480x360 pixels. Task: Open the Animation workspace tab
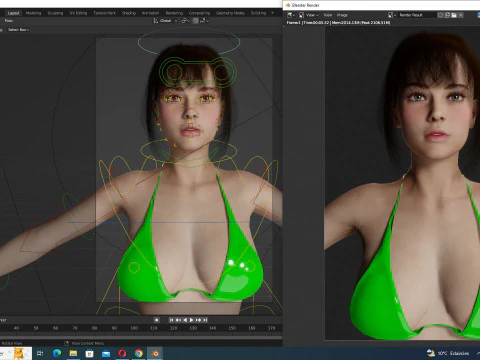click(x=150, y=13)
